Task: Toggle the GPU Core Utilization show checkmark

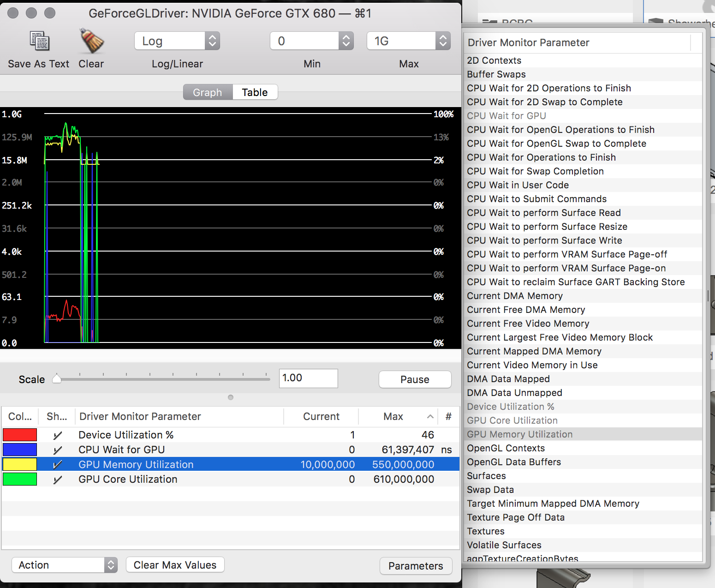Action: [x=58, y=480]
